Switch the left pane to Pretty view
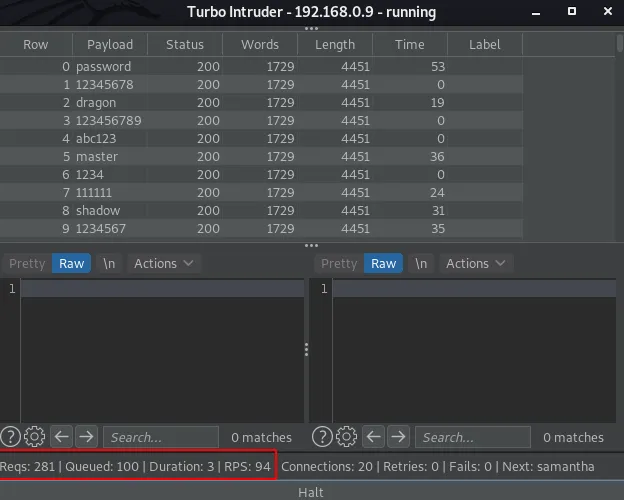The width and height of the screenshot is (624, 500). click(27, 264)
